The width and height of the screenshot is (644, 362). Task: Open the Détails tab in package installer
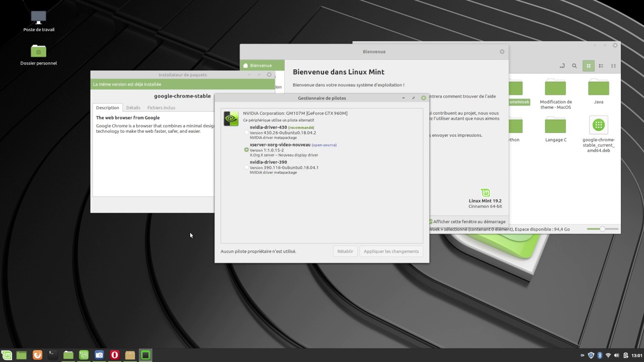click(x=133, y=108)
